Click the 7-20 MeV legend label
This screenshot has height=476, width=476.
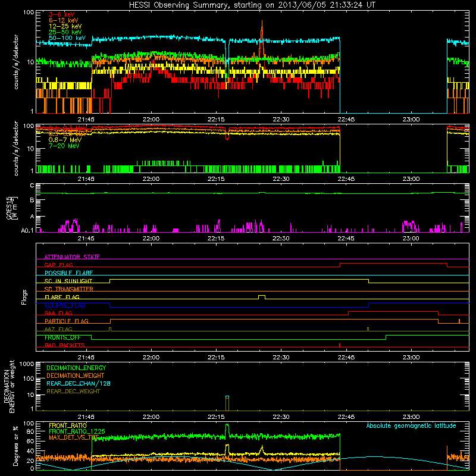64,146
